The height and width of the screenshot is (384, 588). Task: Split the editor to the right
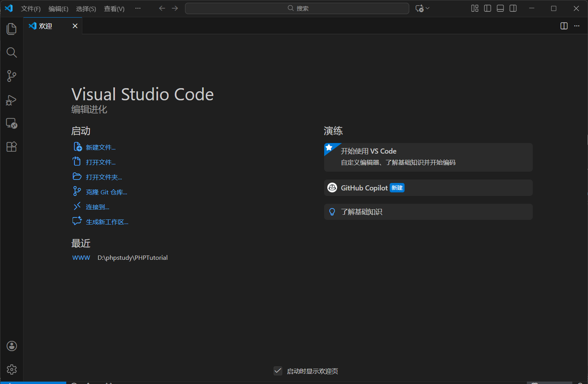(x=564, y=26)
